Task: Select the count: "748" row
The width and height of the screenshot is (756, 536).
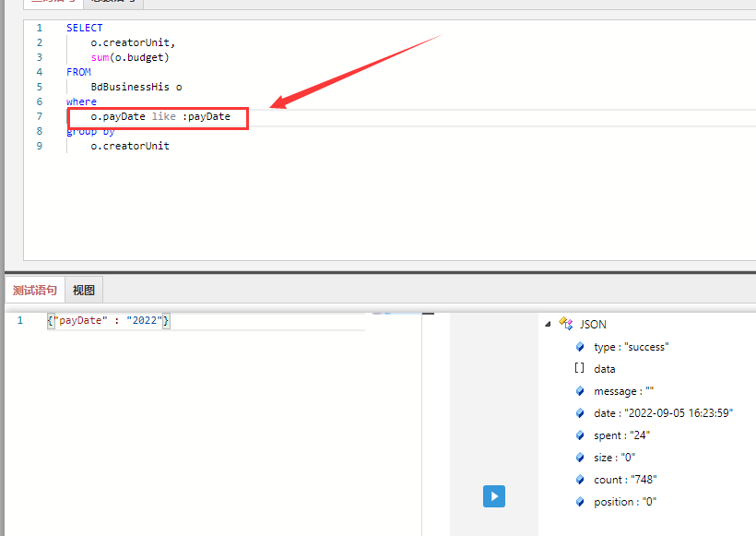Action: click(x=625, y=480)
